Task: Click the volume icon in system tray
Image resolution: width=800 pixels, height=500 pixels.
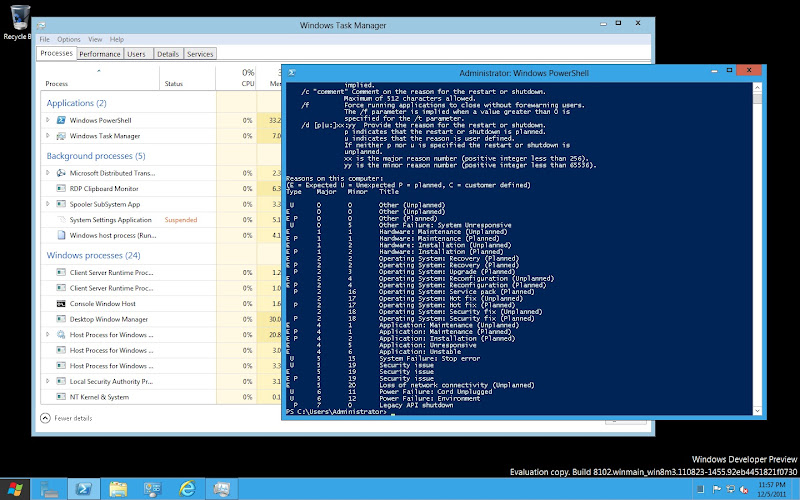Action: (743, 489)
